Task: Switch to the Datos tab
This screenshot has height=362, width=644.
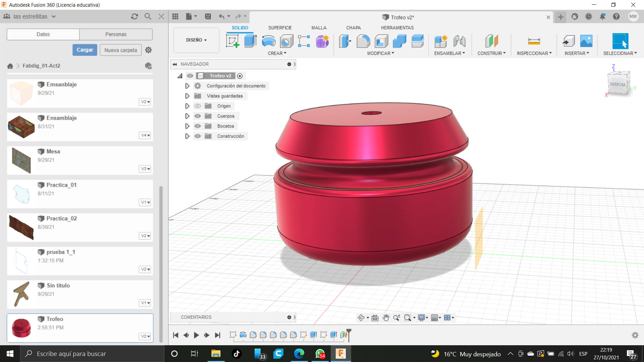Action: (43, 34)
